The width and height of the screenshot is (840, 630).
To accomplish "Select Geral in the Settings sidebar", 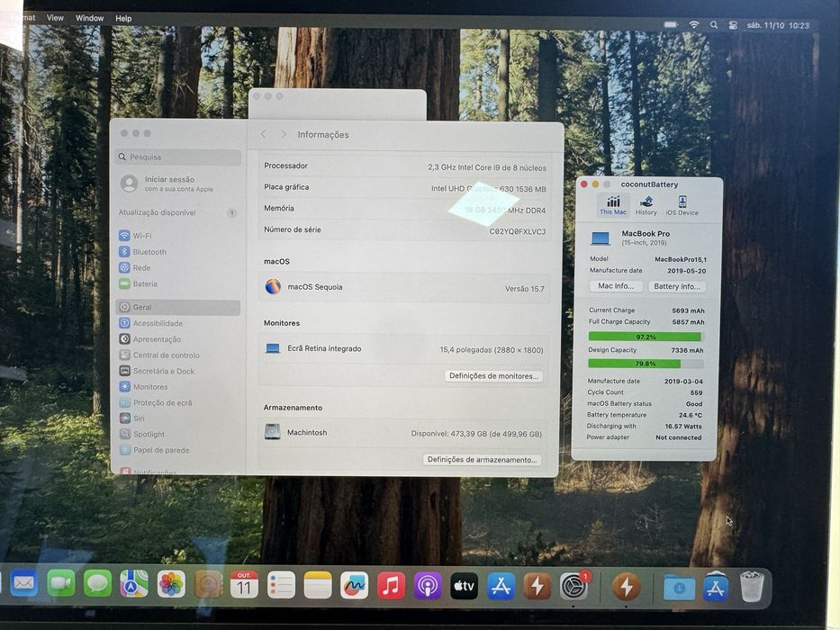I will click(x=178, y=307).
